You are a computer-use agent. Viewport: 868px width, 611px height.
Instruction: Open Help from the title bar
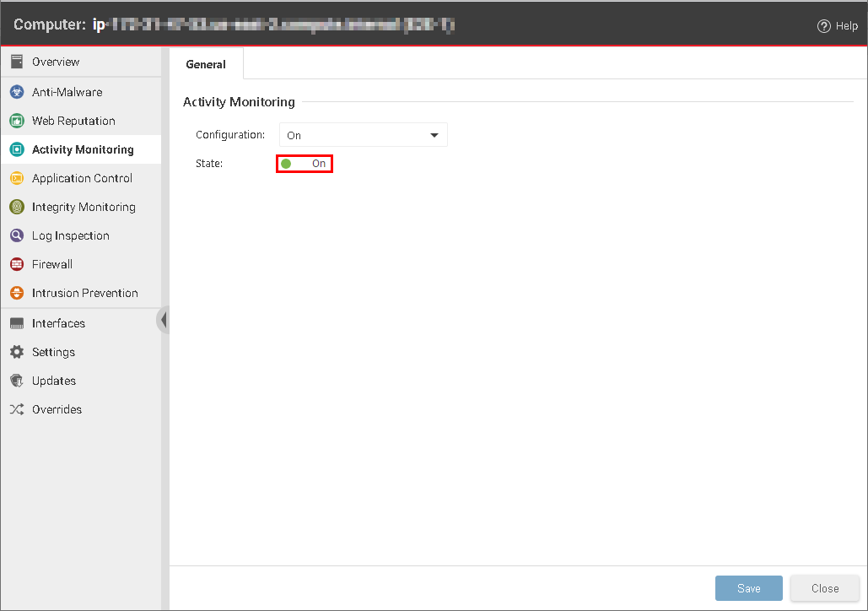click(x=837, y=25)
